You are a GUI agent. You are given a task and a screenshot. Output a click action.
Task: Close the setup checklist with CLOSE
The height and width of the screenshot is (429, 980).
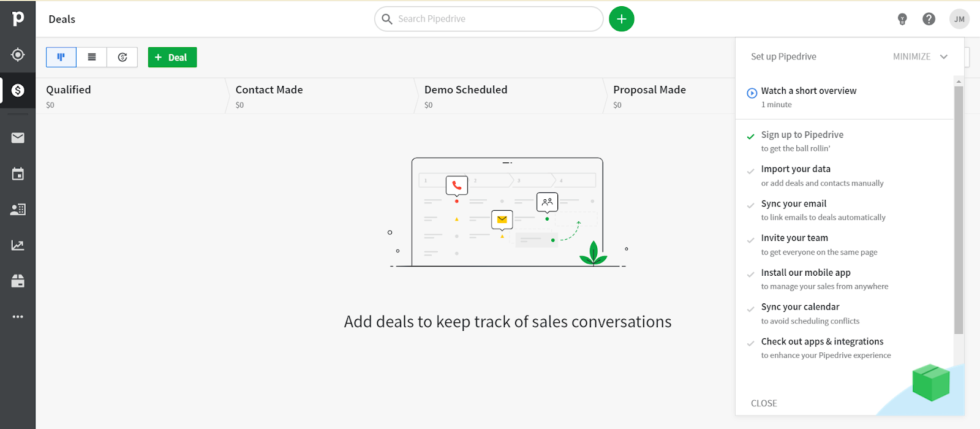point(763,403)
